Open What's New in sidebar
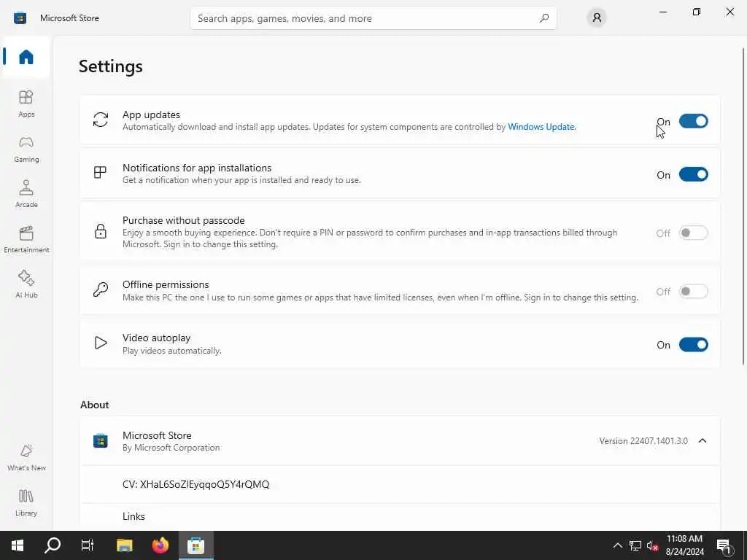The width and height of the screenshot is (747, 560). click(x=26, y=458)
